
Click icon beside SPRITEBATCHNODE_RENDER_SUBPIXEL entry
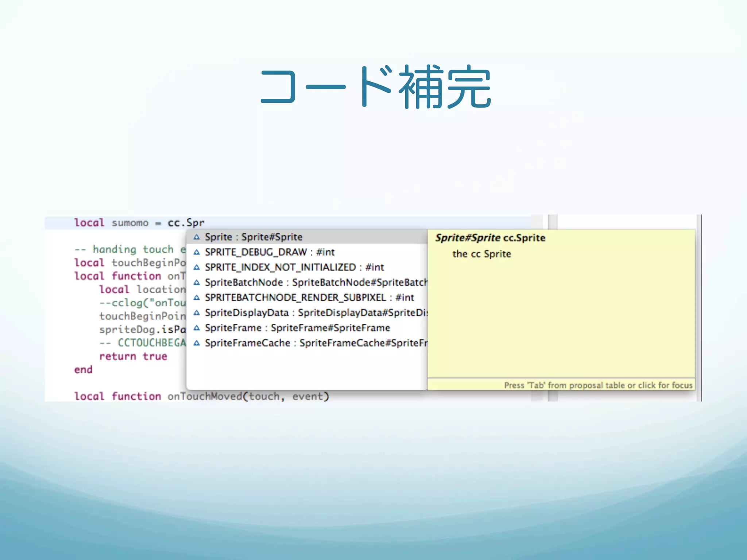click(197, 297)
